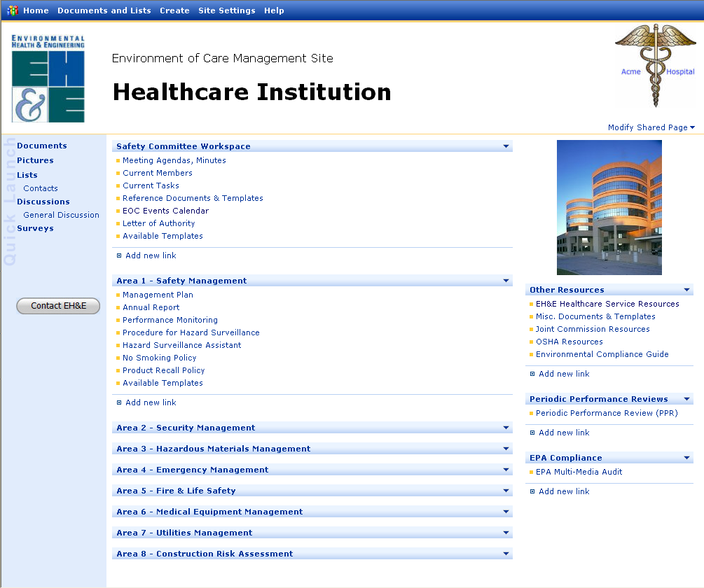Open the Area 1 Safety Management menu arrow
Viewport: 704px width, 588px height.
506,281
